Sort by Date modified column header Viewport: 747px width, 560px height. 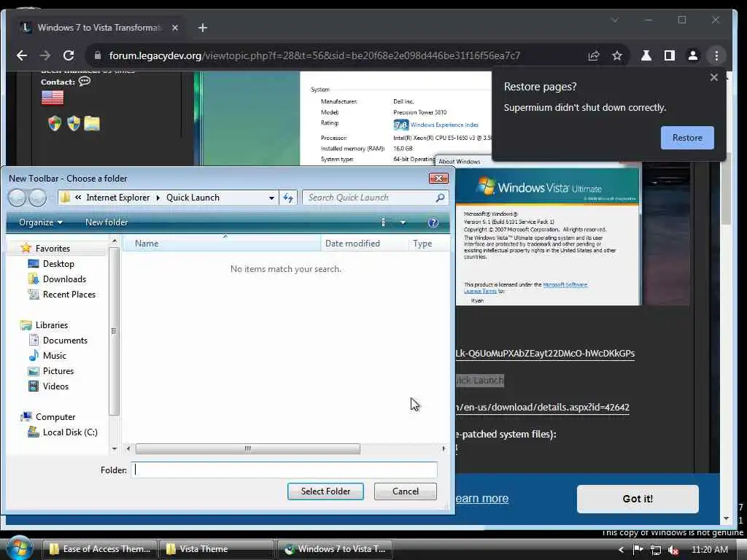click(364, 244)
